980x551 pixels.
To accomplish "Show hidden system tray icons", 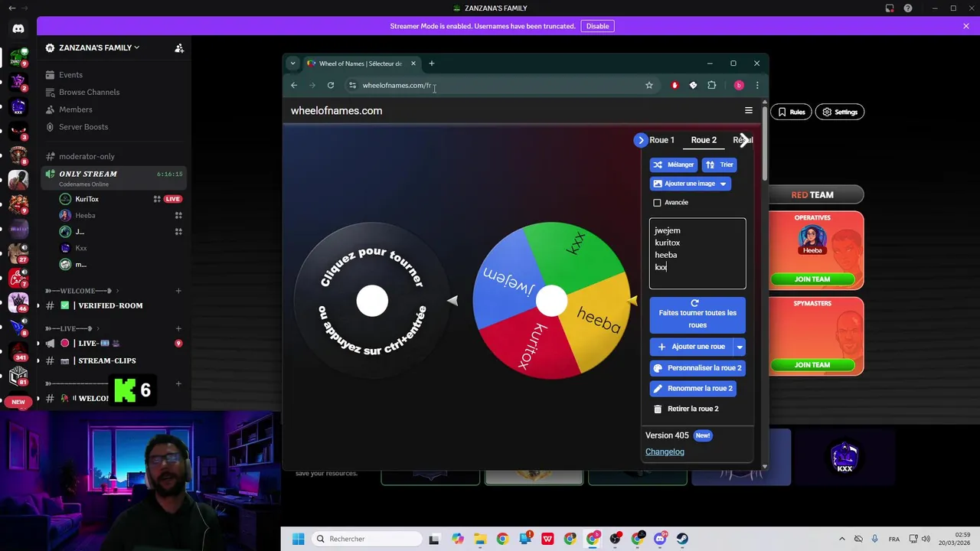I will click(842, 539).
